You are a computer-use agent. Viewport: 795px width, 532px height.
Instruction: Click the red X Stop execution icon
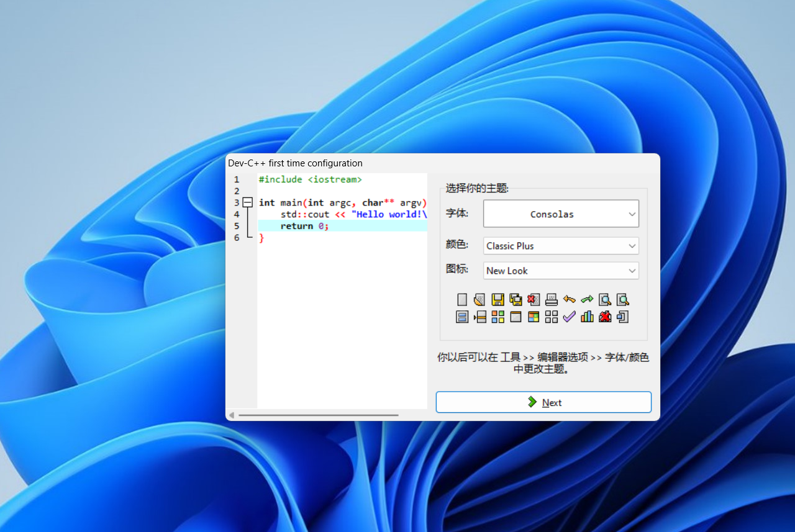coord(605,317)
